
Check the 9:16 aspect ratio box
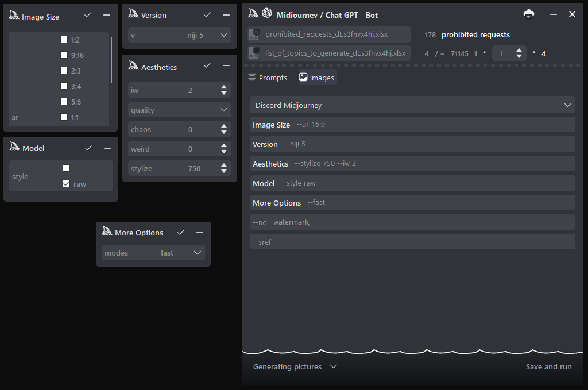click(64, 55)
